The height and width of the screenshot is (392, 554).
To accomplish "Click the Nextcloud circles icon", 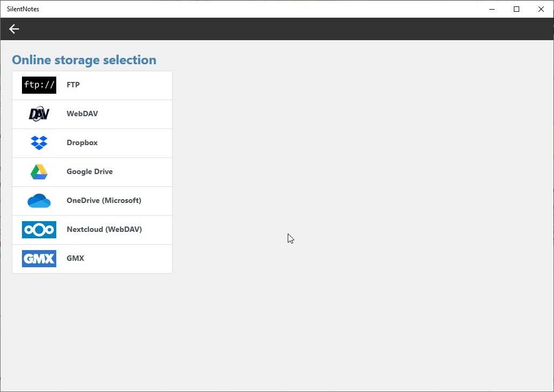I will (39, 229).
